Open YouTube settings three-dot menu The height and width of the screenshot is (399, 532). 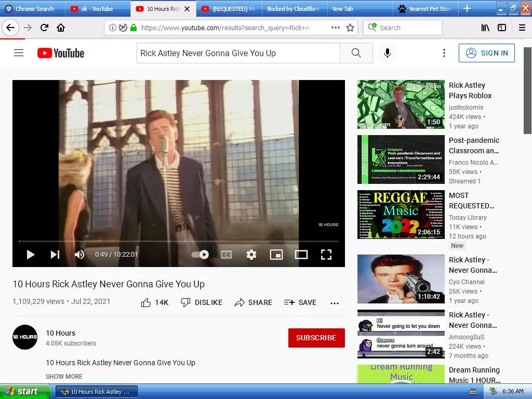(x=444, y=53)
